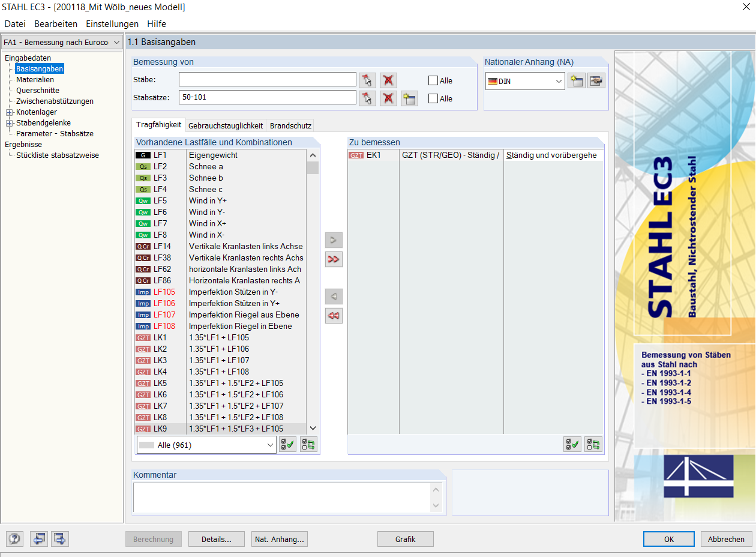This screenshot has width=756, height=557.
Task: Open the Hilfe menu
Action: point(157,24)
